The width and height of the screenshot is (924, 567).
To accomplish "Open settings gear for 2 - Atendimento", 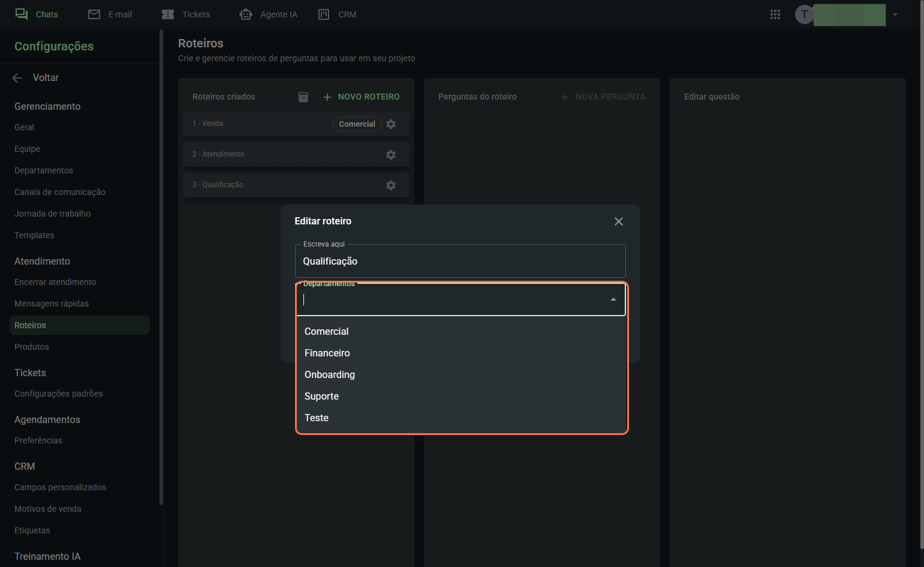I will 391,155.
